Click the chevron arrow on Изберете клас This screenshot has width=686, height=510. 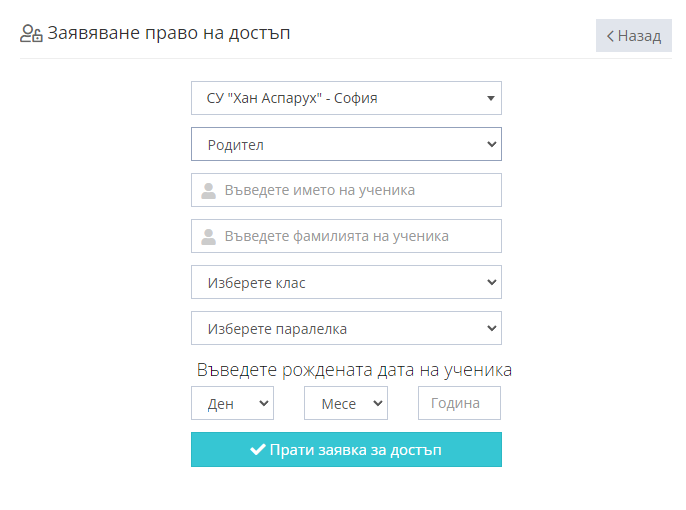click(492, 282)
